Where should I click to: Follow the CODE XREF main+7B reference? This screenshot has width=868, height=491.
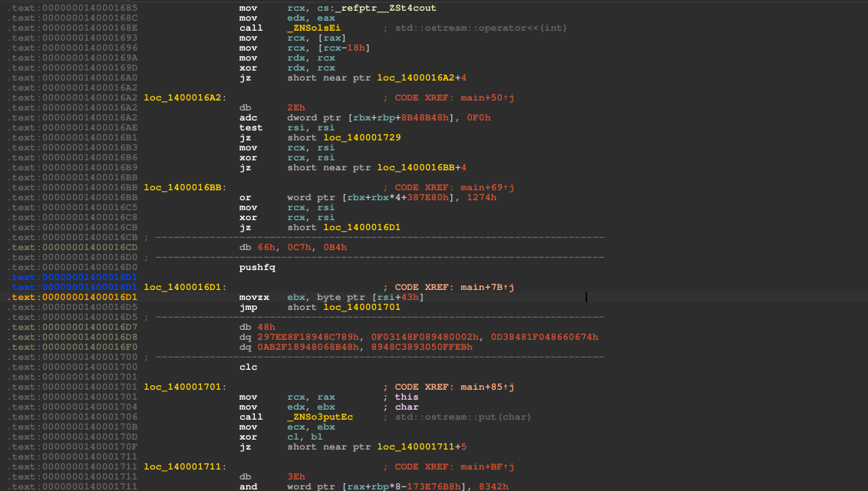point(454,287)
